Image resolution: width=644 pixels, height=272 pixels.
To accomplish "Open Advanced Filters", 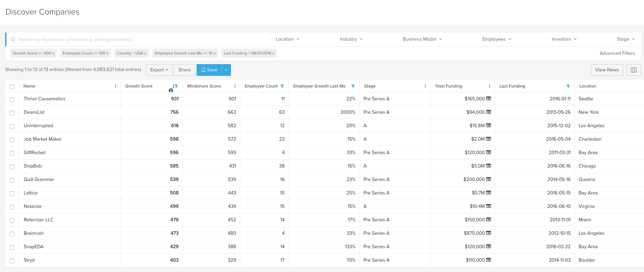I will click(x=617, y=53).
